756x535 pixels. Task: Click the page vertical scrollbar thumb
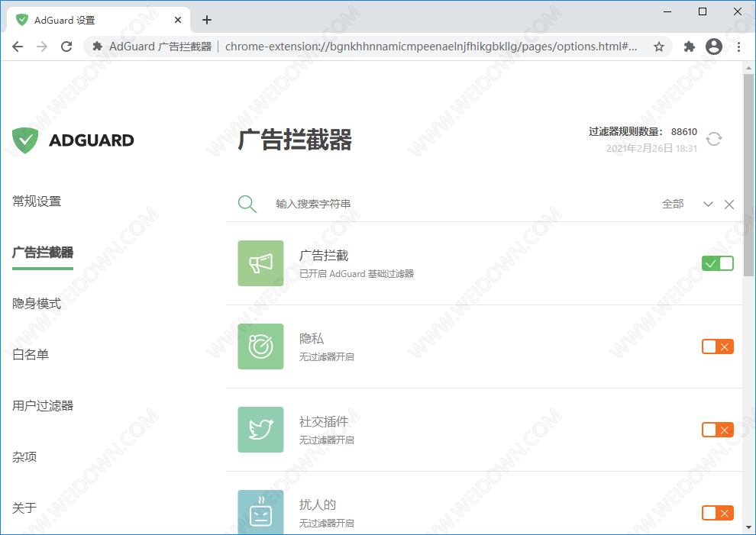pyautogui.click(x=748, y=175)
